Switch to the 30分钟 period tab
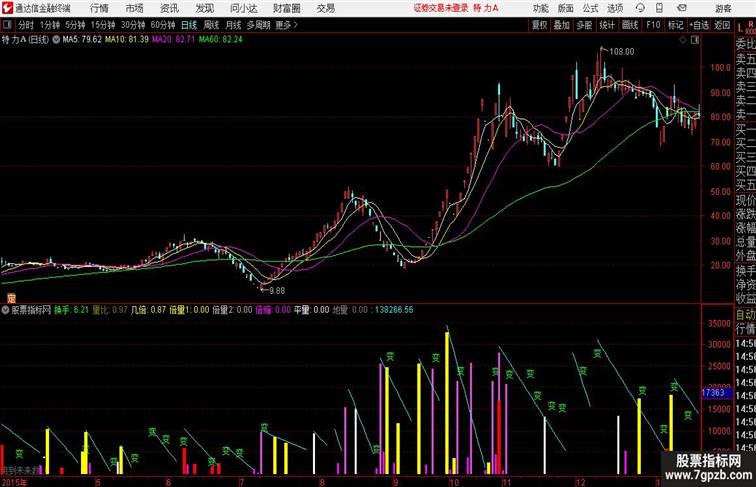The height and width of the screenshot is (487, 756). click(x=133, y=25)
